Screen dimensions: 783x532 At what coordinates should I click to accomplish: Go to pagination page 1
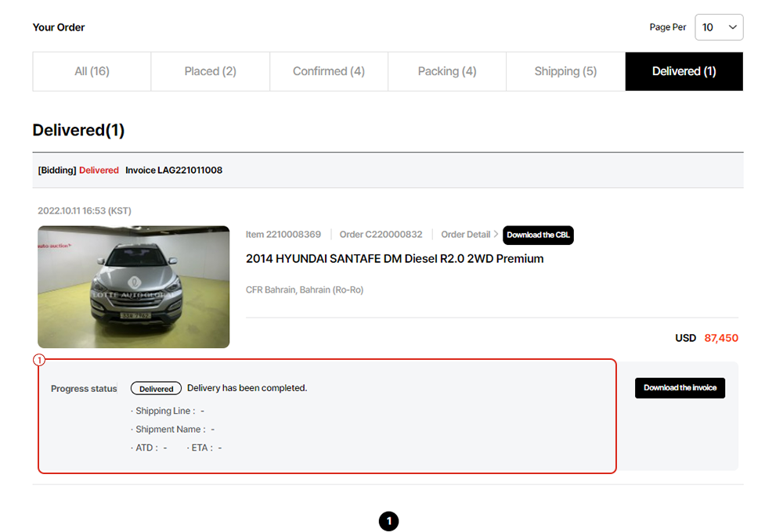click(x=388, y=521)
